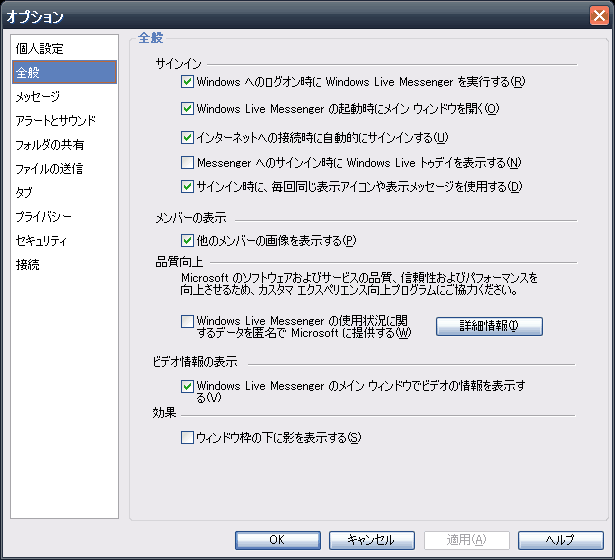Open the メッセージ settings category
Viewport: 615px width, 560px height.
click(64, 96)
